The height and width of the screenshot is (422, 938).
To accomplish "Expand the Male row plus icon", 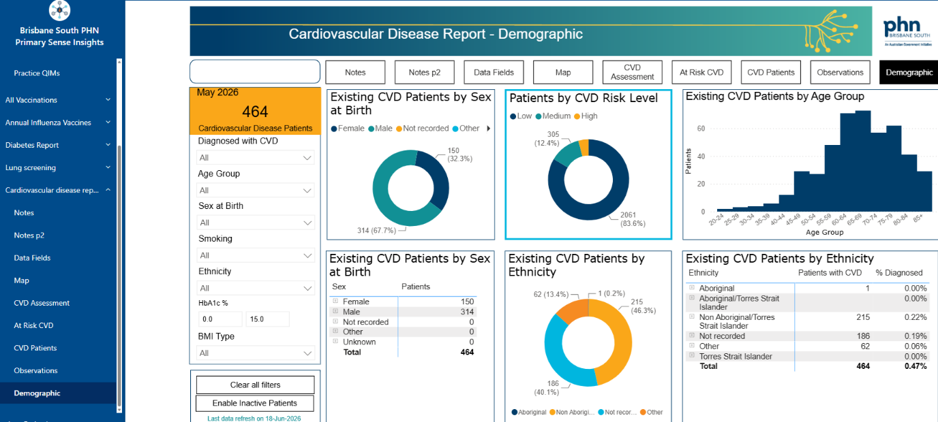I will coord(336,311).
